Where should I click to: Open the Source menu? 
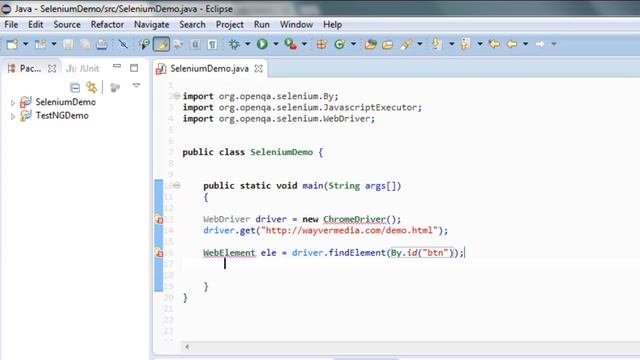pos(67,24)
